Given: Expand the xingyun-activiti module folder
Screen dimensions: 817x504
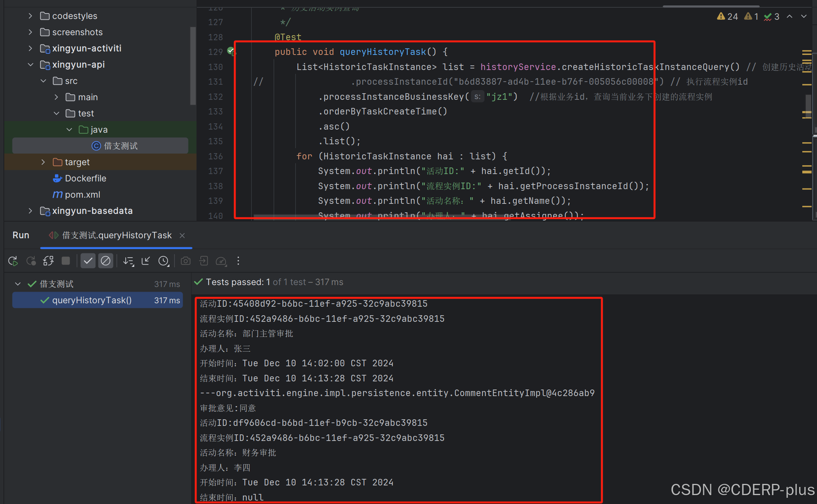Looking at the screenshot, I should [30, 48].
